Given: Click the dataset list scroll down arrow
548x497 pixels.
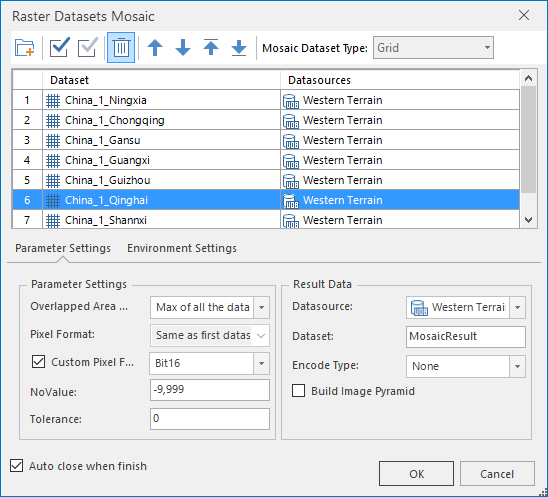Looking at the screenshot, I should pyautogui.click(x=528, y=220).
